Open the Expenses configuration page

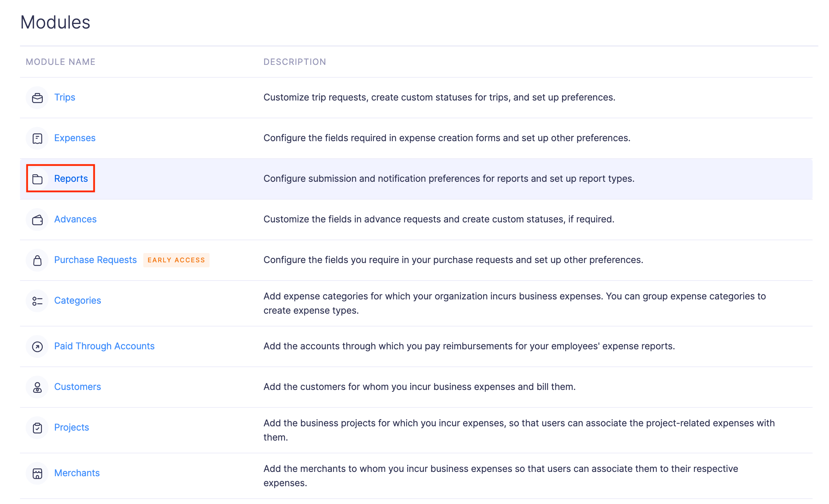[x=75, y=138]
